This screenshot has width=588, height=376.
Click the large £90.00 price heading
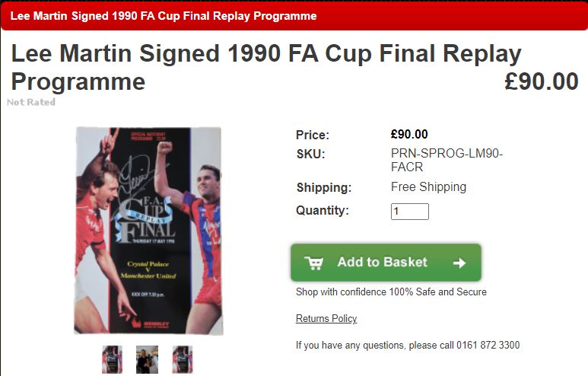(x=541, y=81)
